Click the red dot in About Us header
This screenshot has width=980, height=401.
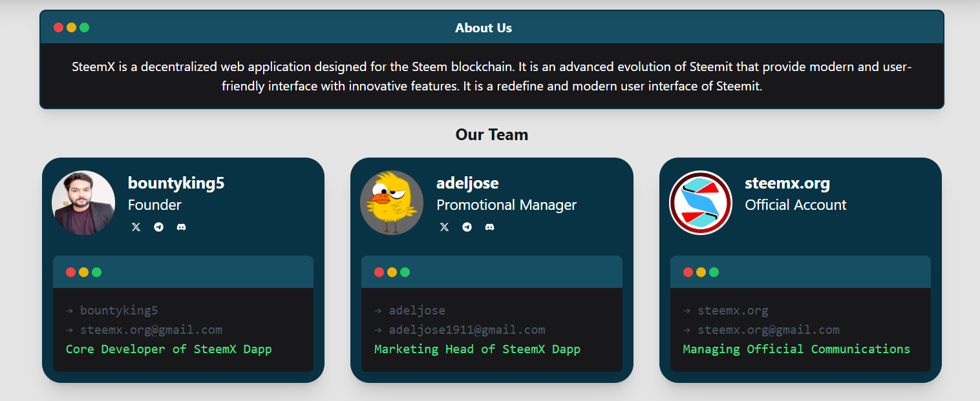point(58,27)
